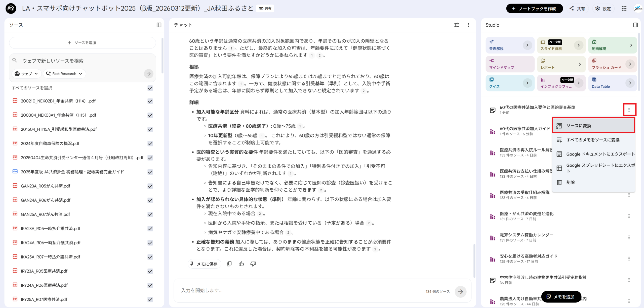The image size is (644, 308).
Task: Open chat panel three-dot menu
Action: [468, 25]
